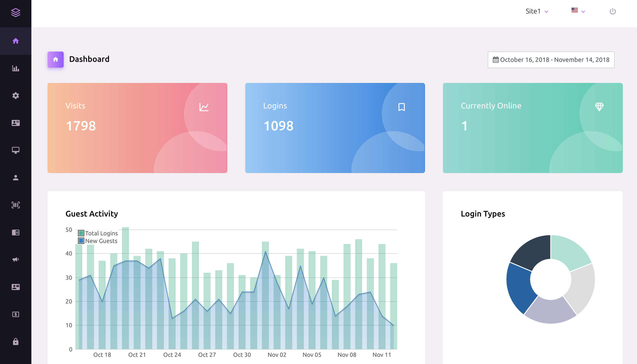Click the Login Types chart heading
The width and height of the screenshot is (637, 364).
pos(483,214)
